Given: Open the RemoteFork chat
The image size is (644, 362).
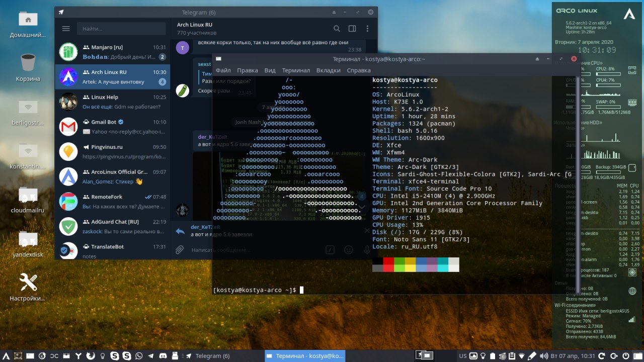Looking at the screenshot, I should 113,201.
